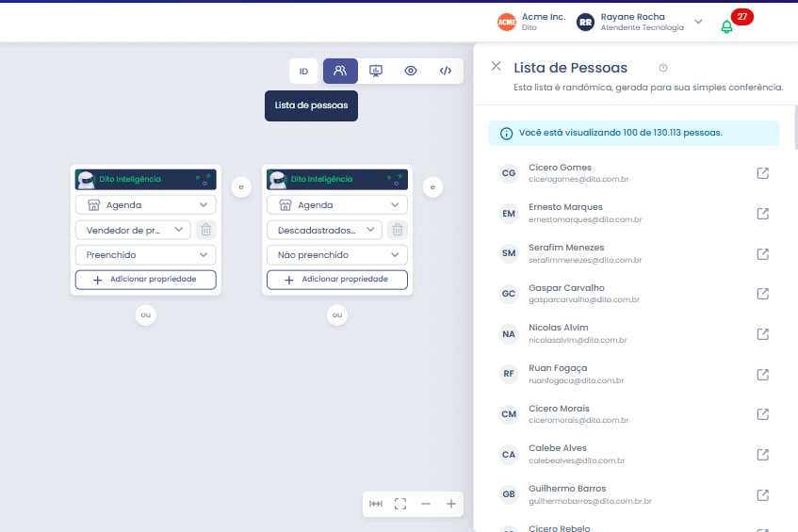Select the name Cicero Morais
This screenshot has height=532, width=798.
click(559, 409)
